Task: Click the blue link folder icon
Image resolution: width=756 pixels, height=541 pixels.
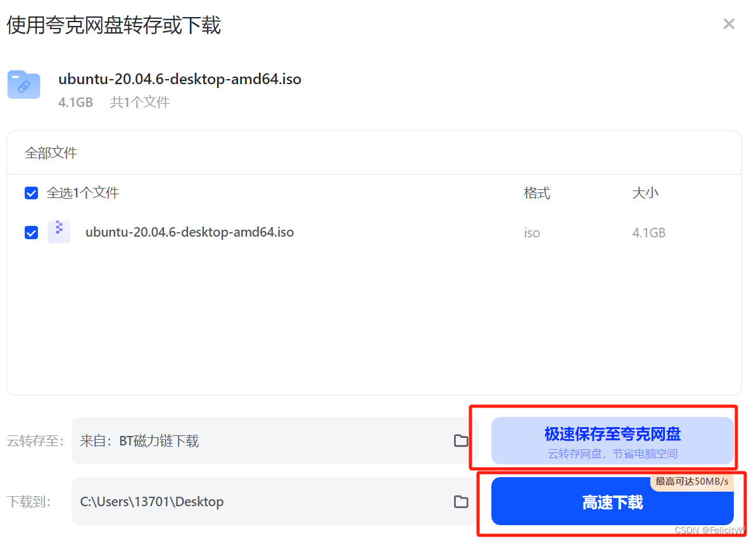Action: pos(23,85)
